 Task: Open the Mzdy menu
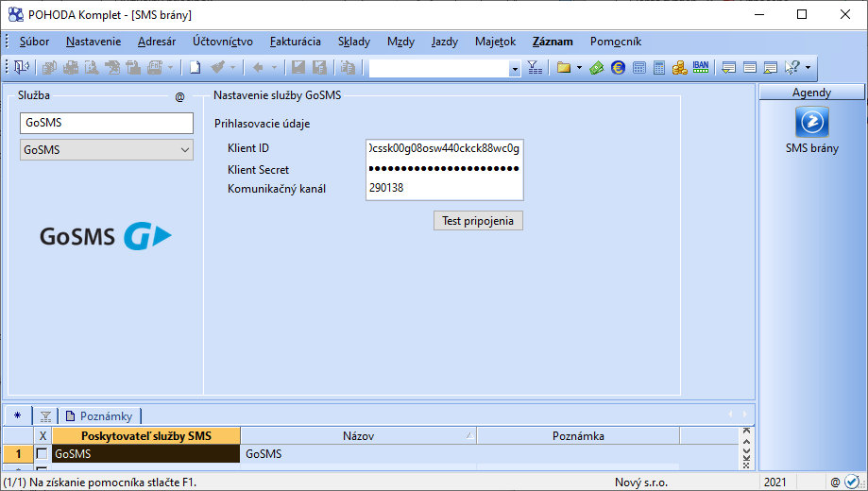tap(400, 42)
